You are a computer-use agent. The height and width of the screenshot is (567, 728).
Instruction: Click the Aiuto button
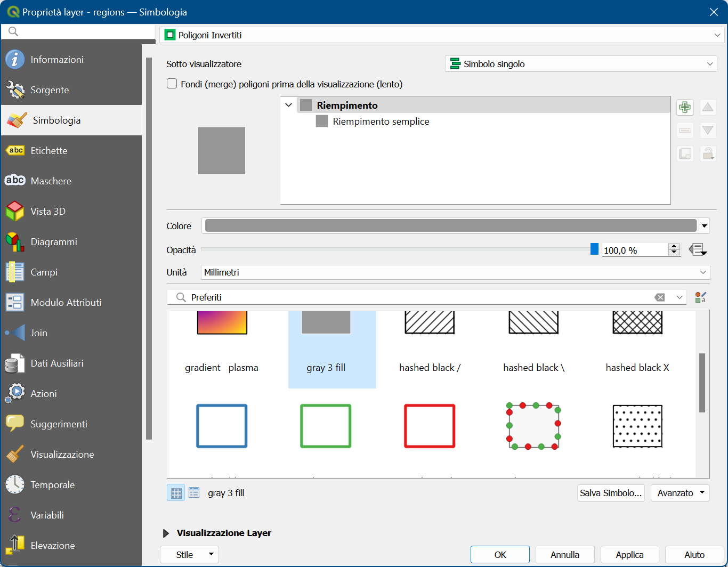click(694, 555)
